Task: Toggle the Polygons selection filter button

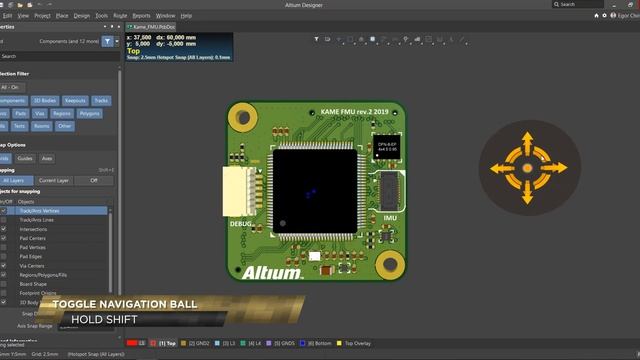Action: pos(89,113)
